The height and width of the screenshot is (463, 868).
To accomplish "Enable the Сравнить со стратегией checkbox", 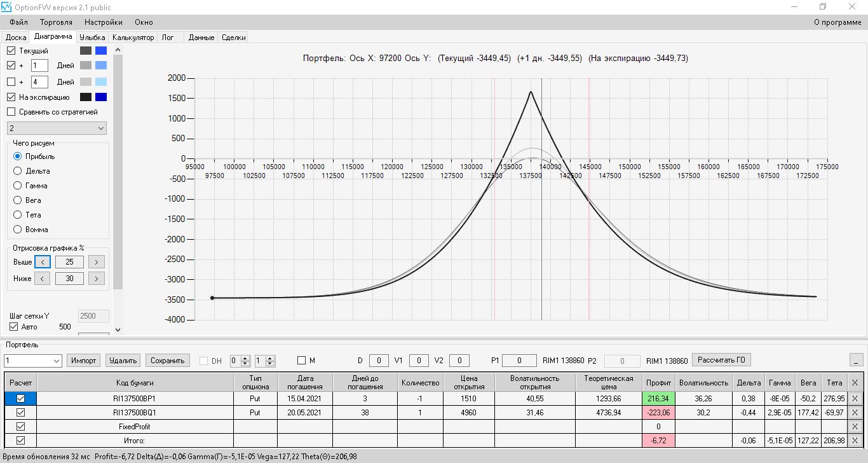I will click(x=11, y=112).
